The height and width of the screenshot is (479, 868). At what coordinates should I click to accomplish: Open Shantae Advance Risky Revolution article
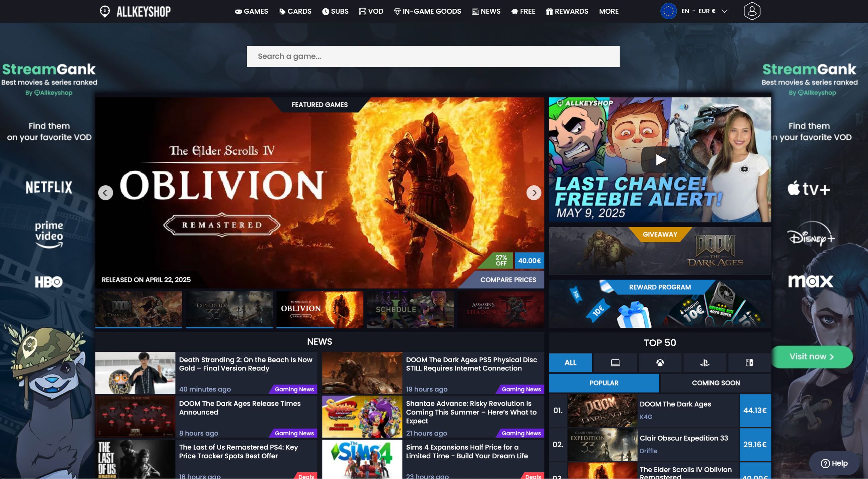pyautogui.click(x=471, y=412)
